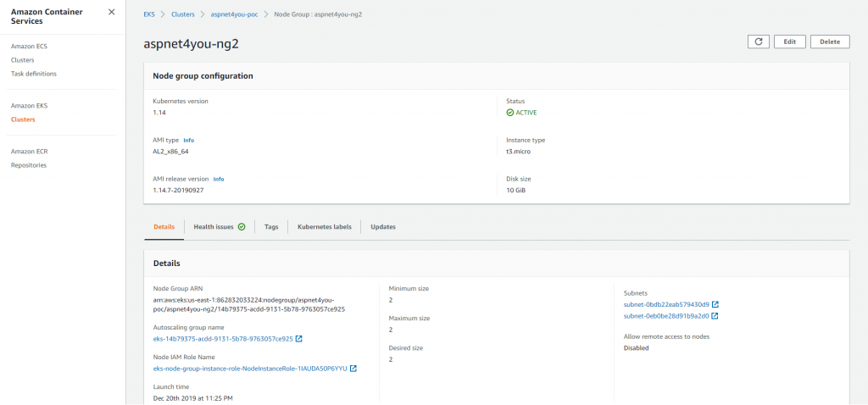Click AMI type value AL2_x86_64
868x405 pixels.
pos(171,151)
